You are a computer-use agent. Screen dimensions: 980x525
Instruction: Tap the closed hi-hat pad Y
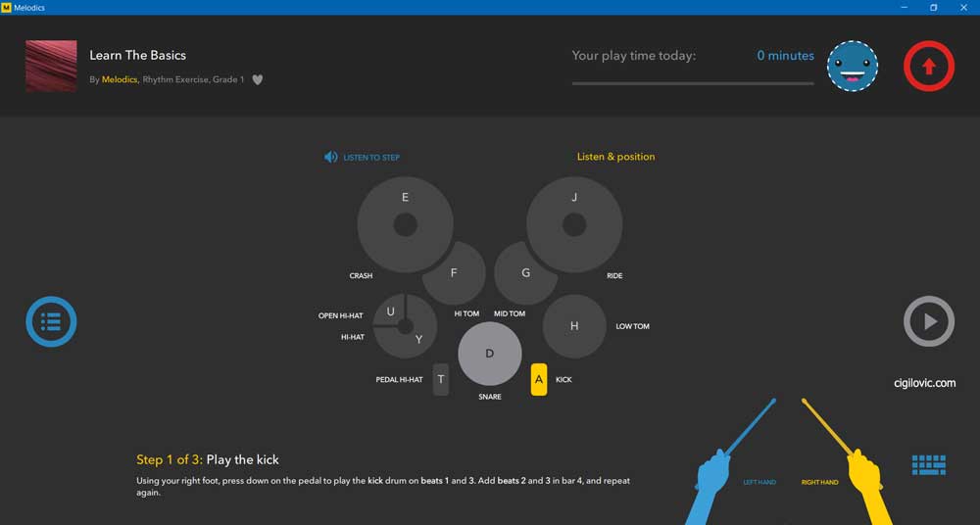[x=418, y=341]
